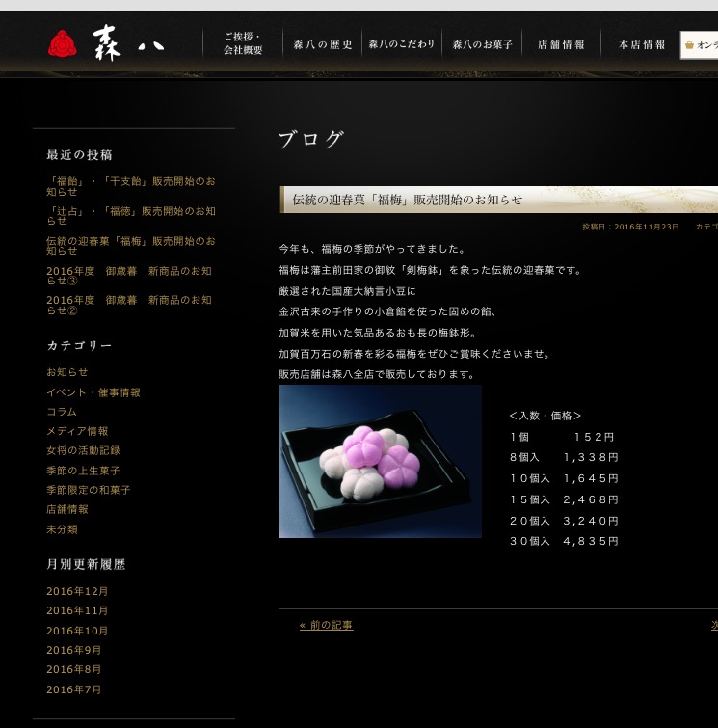Open archive 2016年12月
This screenshot has height=728, width=718.
point(77,591)
